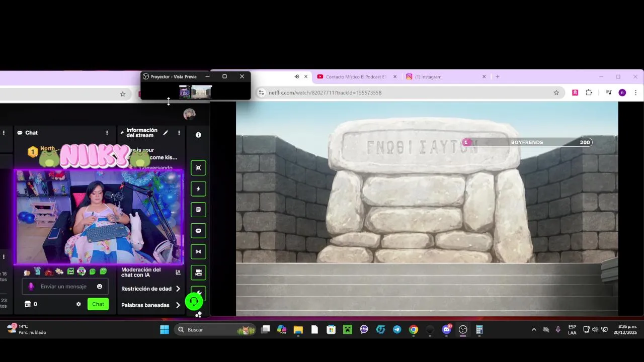This screenshot has width=644, height=362.
Task: Open Microsoft Store from the taskbar
Action: (331, 330)
